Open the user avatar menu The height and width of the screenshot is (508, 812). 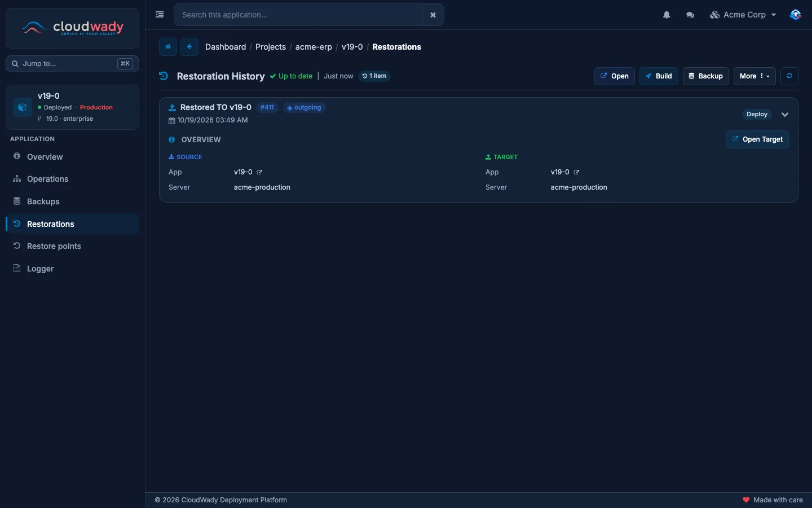[795, 15]
